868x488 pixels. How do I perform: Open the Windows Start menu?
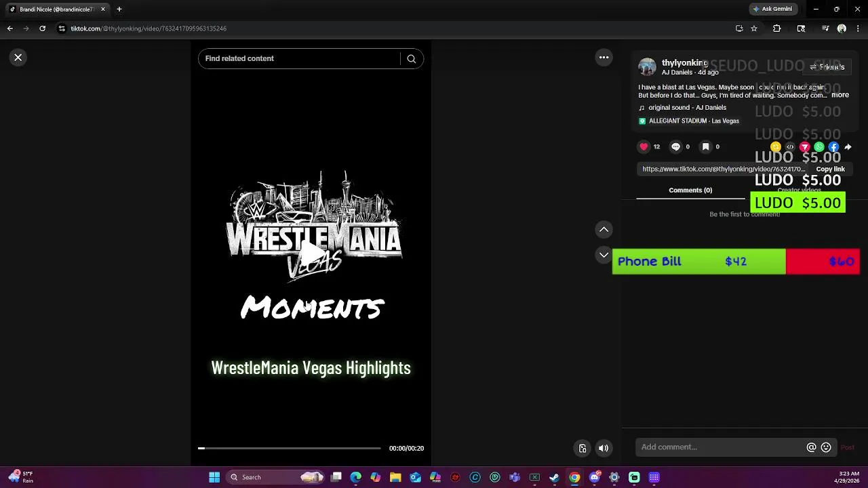pyautogui.click(x=214, y=477)
